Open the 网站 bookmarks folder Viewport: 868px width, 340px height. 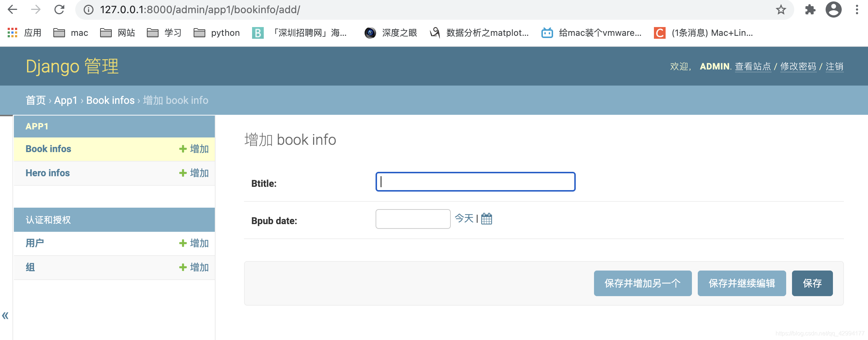(x=118, y=33)
